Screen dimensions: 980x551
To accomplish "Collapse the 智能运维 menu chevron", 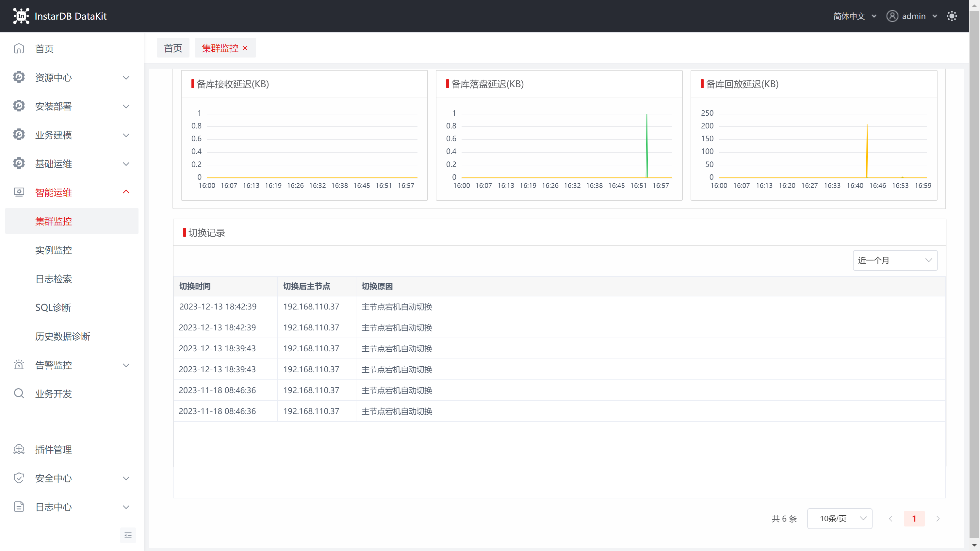I will [x=126, y=192].
